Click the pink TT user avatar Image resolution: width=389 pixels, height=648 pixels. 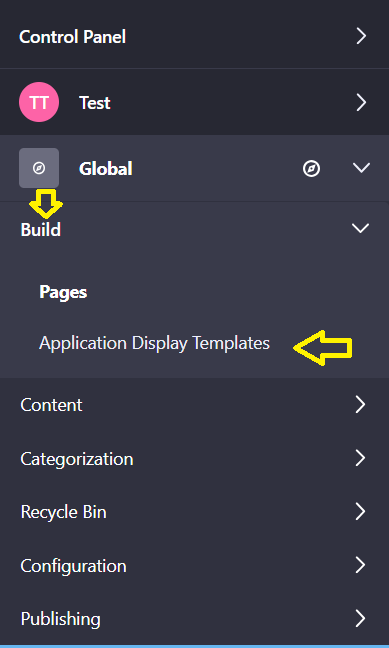point(39,102)
